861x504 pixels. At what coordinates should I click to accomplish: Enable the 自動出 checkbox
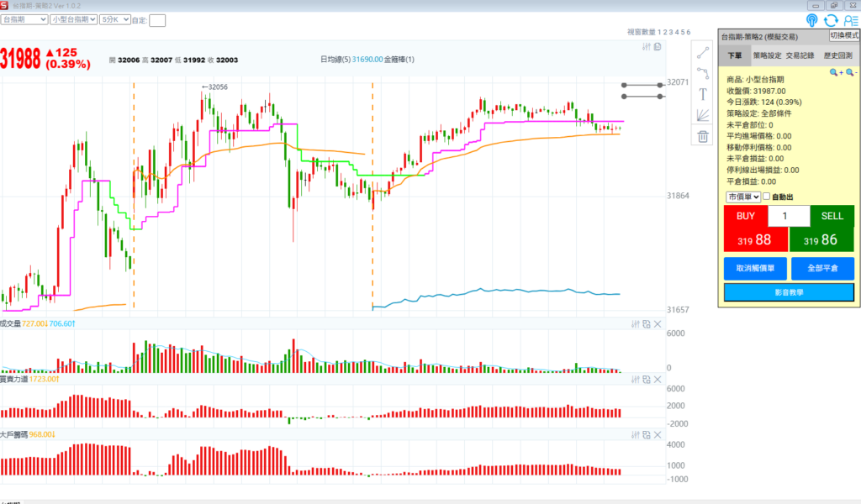point(766,197)
